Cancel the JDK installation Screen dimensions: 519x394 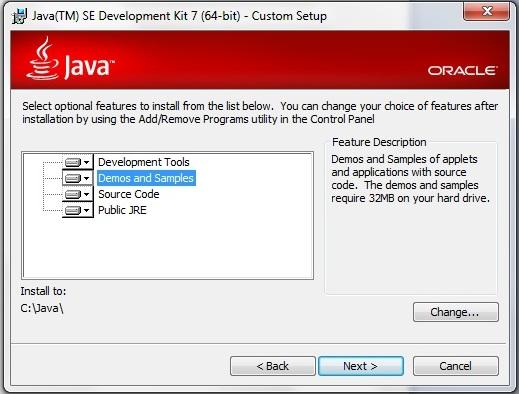click(x=455, y=366)
